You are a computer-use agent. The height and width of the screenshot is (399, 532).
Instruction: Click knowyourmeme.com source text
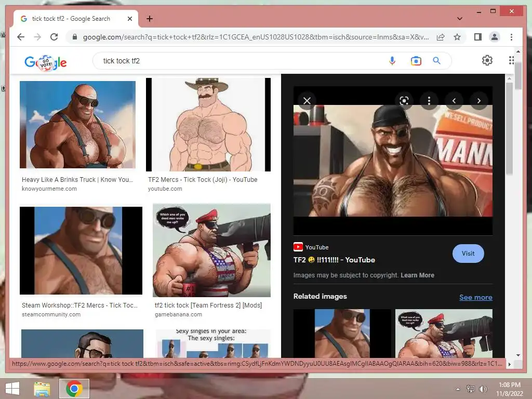click(x=49, y=189)
